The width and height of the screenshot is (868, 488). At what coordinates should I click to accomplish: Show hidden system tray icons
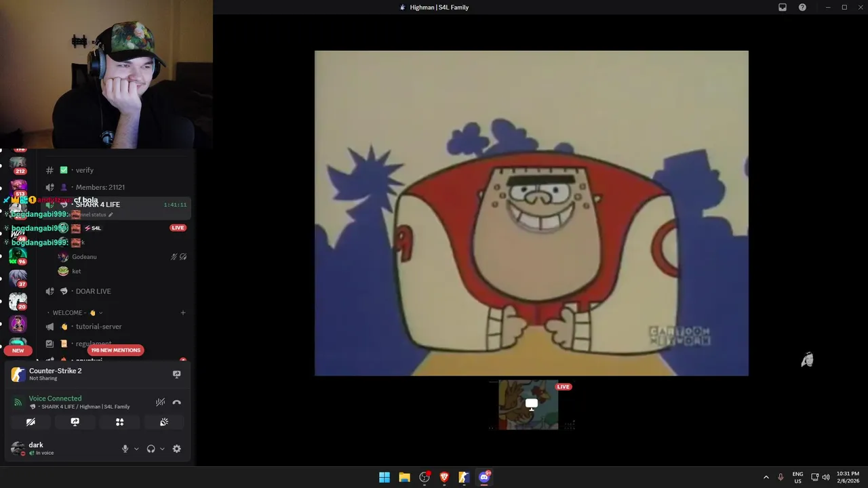766,477
